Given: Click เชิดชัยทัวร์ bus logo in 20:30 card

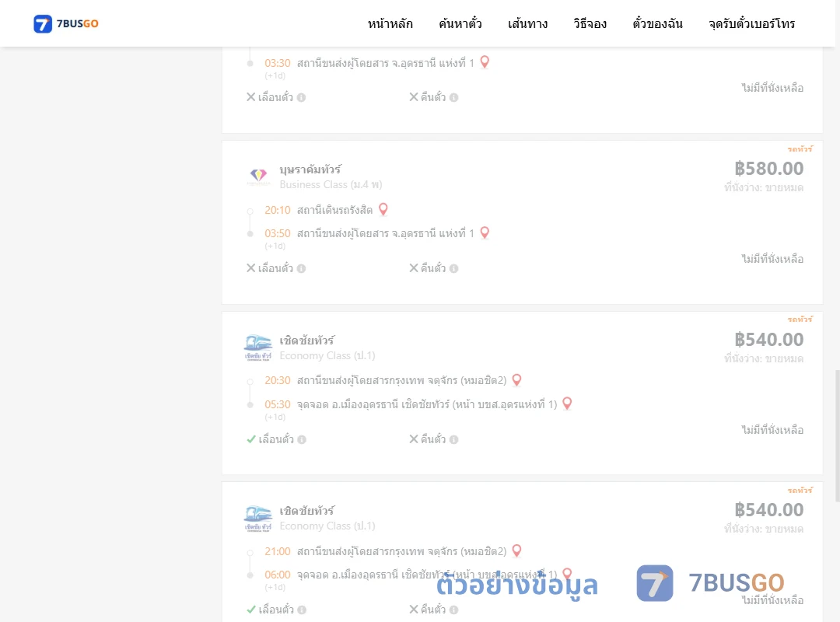Looking at the screenshot, I should (x=258, y=348).
